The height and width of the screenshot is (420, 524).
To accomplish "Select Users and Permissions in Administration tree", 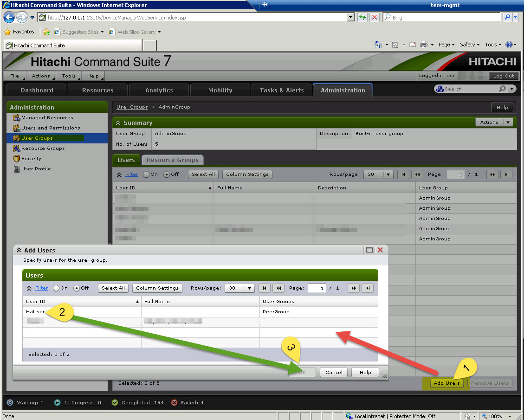I will tap(51, 128).
